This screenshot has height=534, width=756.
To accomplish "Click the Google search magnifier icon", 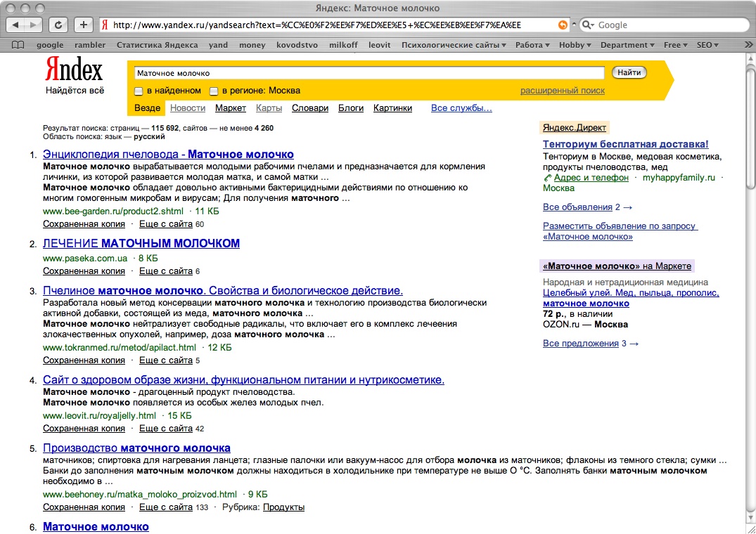I will 587,25.
